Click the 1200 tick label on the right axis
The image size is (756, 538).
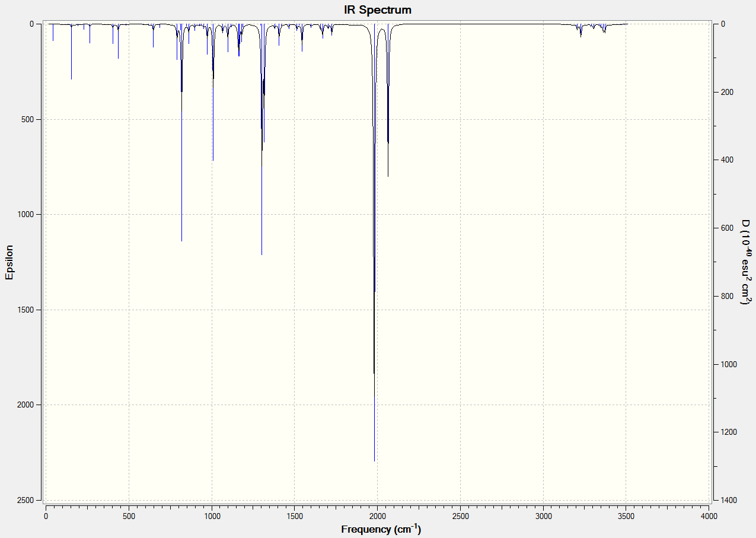point(729,432)
